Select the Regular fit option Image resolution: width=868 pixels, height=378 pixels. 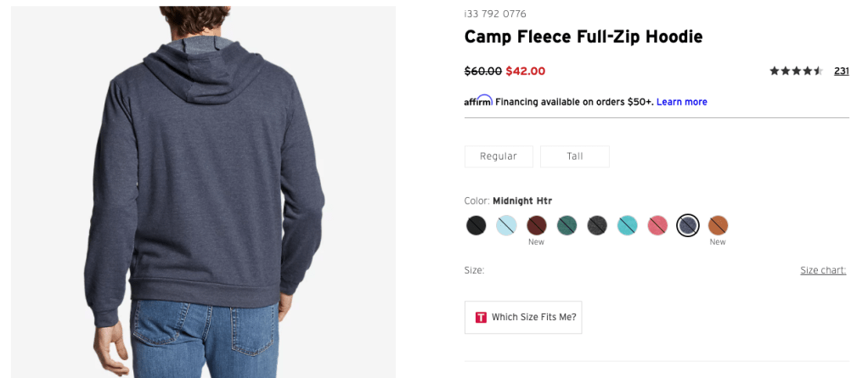click(499, 156)
